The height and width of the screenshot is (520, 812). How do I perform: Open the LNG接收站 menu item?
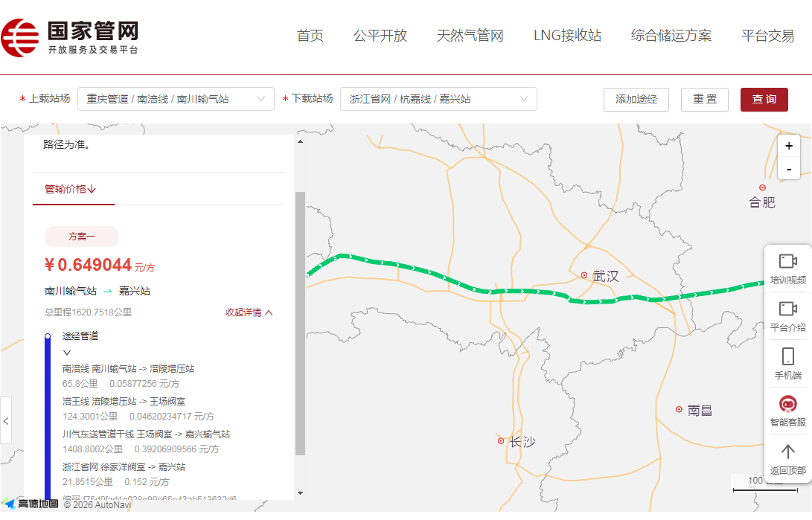click(x=567, y=36)
